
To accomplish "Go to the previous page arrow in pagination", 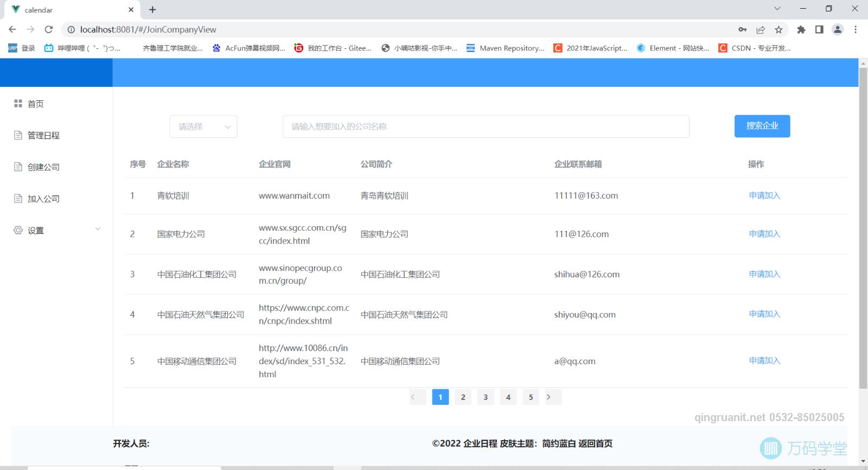I will point(418,397).
